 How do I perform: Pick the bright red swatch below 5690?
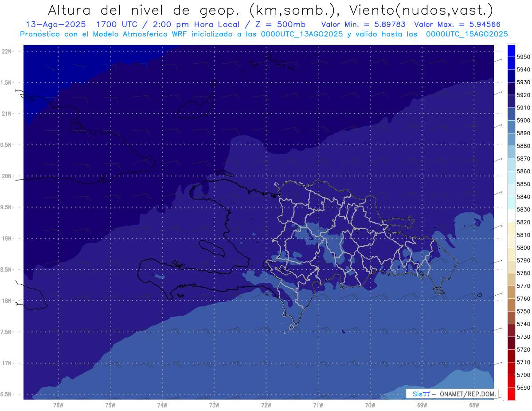pyautogui.click(x=511, y=394)
